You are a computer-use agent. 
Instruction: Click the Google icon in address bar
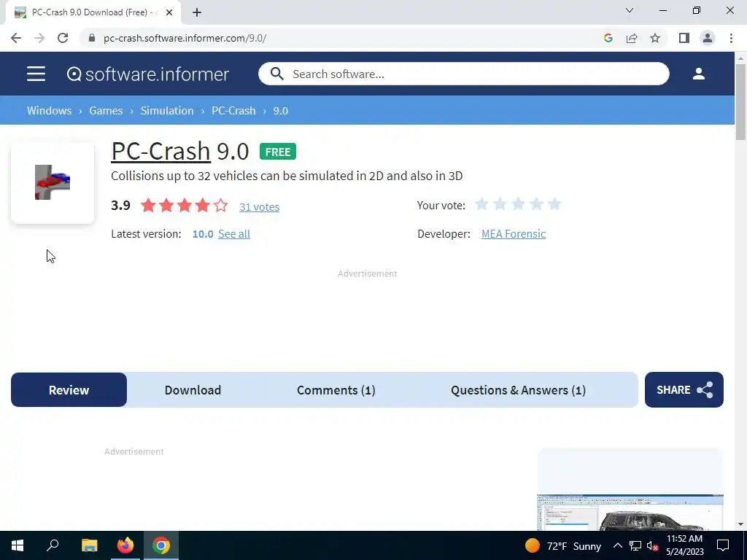point(608,38)
